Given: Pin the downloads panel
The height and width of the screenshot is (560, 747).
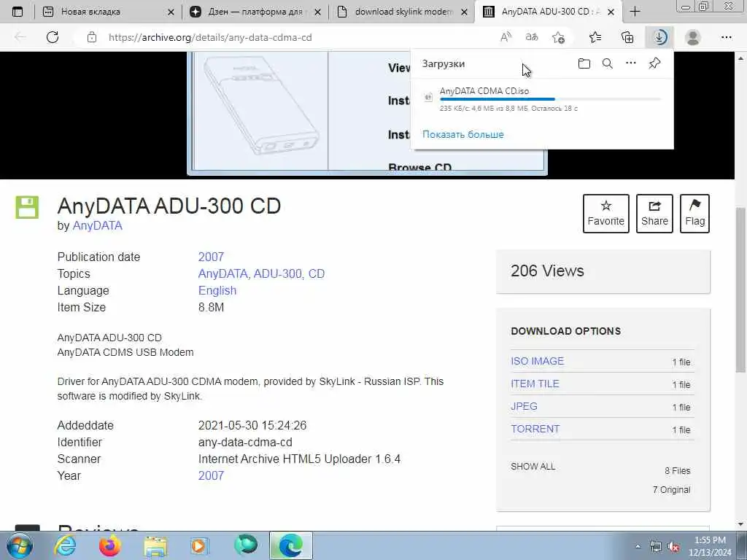Looking at the screenshot, I should coord(654,63).
